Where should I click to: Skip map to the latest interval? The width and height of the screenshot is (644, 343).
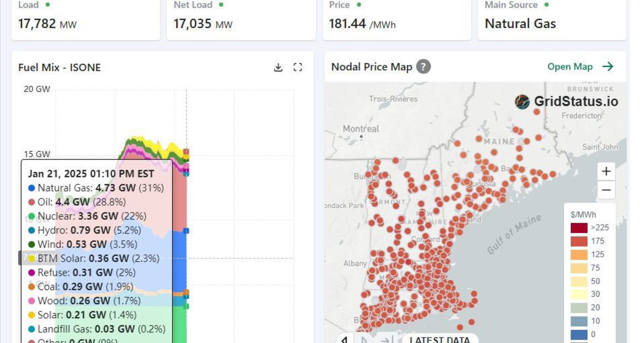387,340
